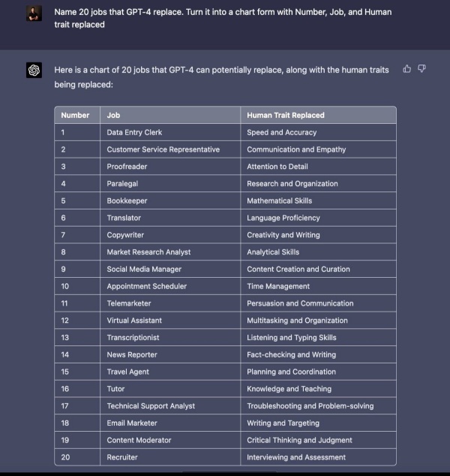
Task: Select the Transcriptionist job cell
Action: (133, 338)
